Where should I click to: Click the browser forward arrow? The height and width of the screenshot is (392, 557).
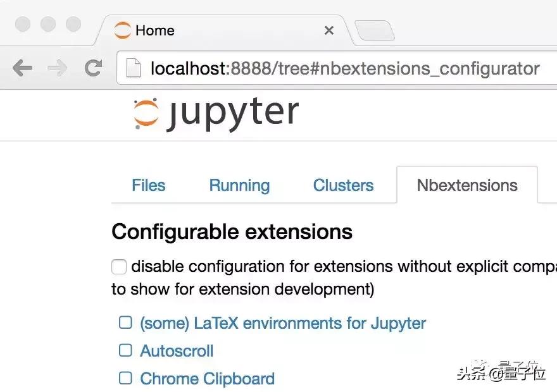(57, 68)
